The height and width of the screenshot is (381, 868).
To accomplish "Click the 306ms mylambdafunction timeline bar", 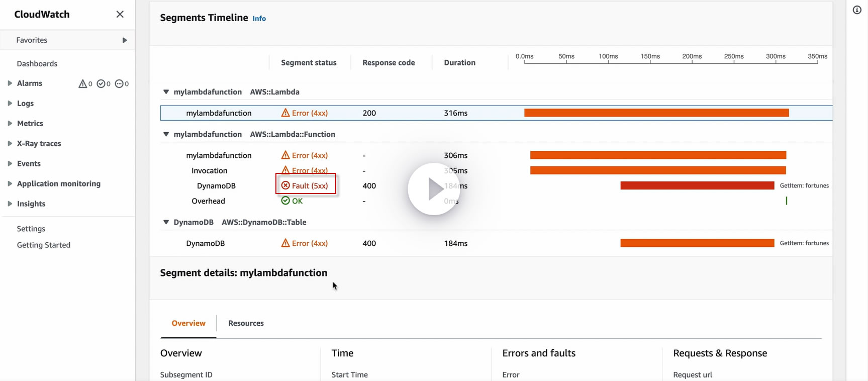I will click(x=658, y=155).
